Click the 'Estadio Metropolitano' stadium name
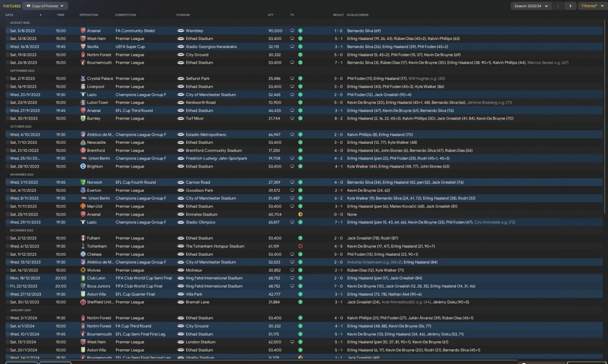The height and width of the screenshot is (364, 608). click(x=206, y=135)
